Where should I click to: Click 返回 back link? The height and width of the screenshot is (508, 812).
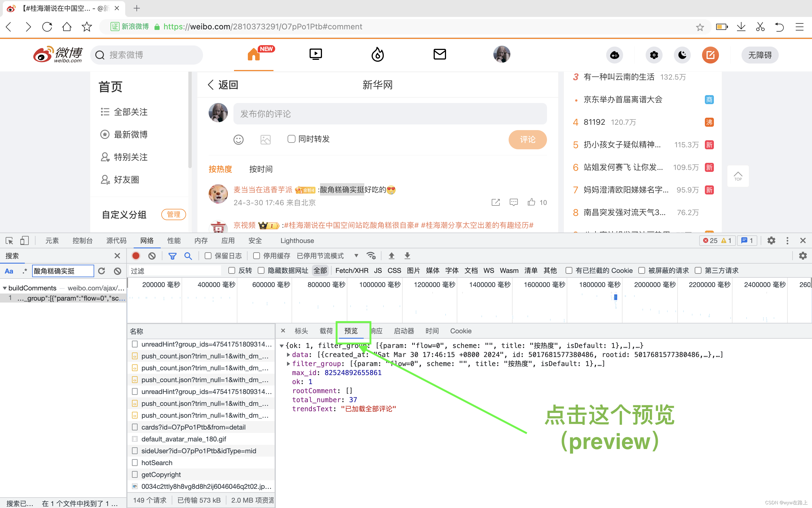click(223, 85)
